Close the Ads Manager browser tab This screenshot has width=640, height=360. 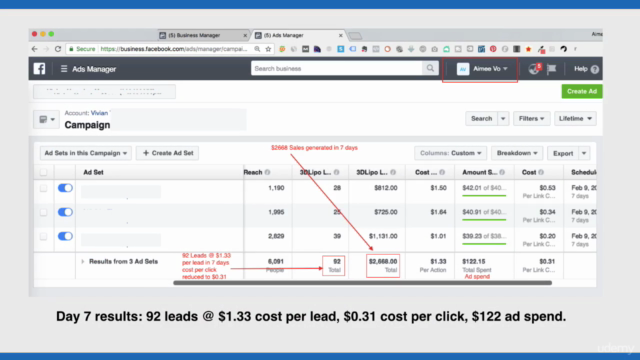tap(340, 36)
